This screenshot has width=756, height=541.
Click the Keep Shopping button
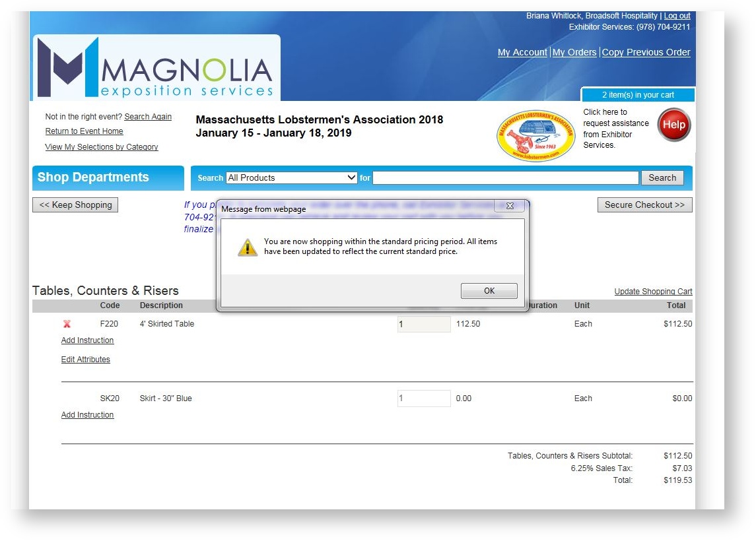tap(75, 205)
